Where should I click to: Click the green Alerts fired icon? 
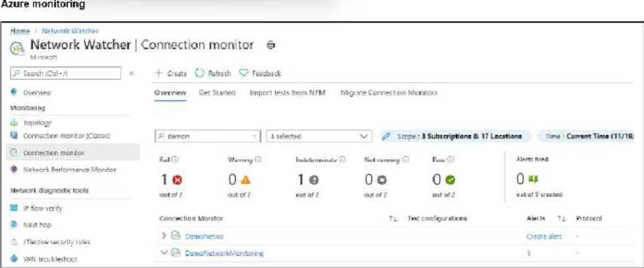532,179
